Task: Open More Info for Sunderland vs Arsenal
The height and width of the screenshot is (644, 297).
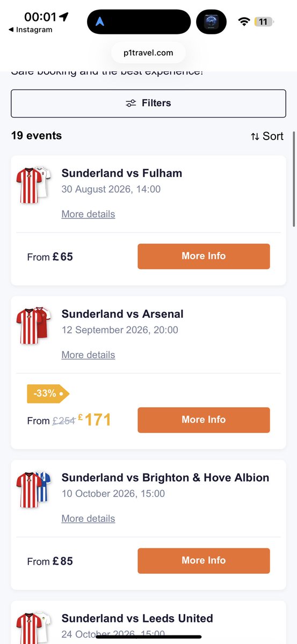Action: pos(204,420)
